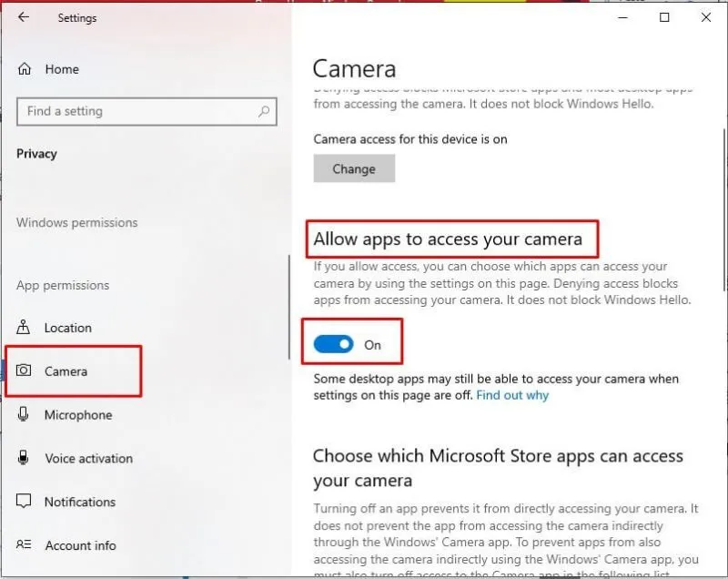Click the Camera access for this device is on text
This screenshot has height=579, width=728.
pyautogui.click(x=410, y=138)
